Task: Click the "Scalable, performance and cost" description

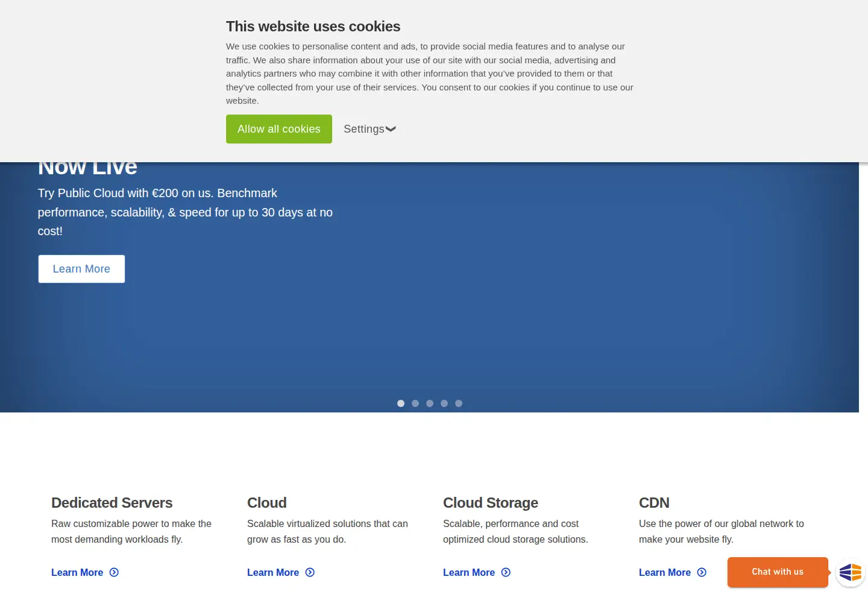Action: point(515,531)
